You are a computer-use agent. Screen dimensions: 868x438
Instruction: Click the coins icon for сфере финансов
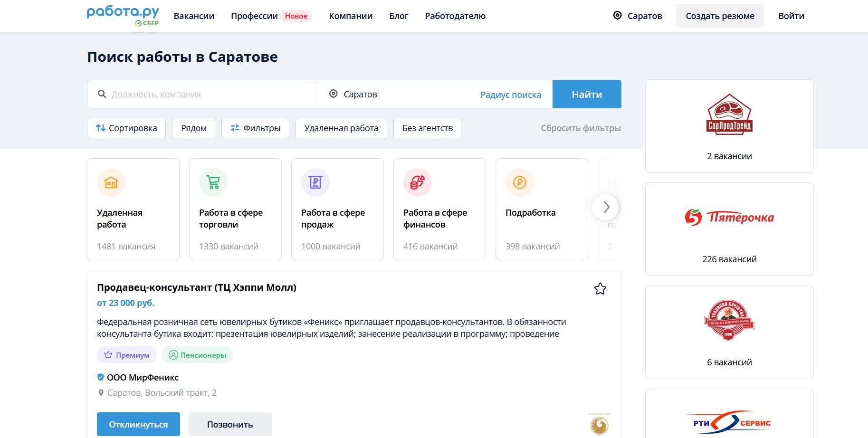[418, 182]
